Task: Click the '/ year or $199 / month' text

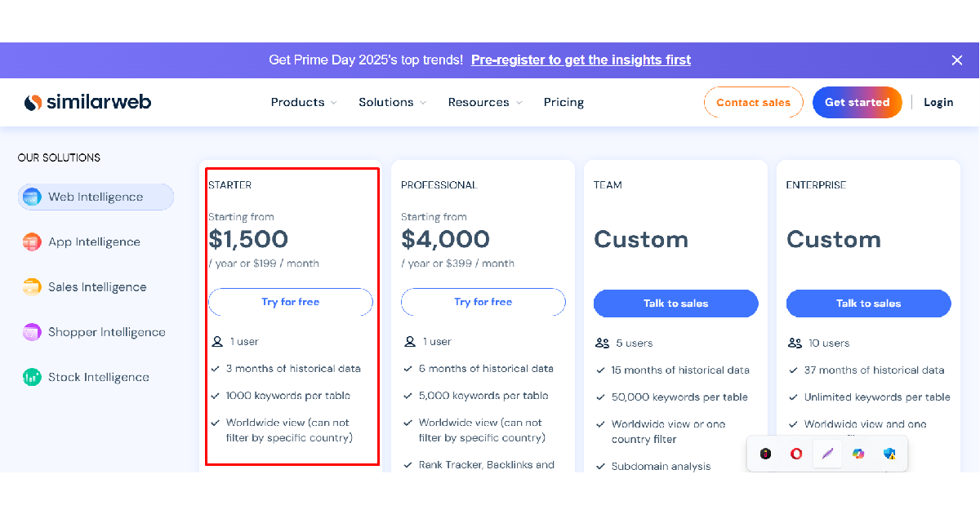Action: tap(264, 264)
